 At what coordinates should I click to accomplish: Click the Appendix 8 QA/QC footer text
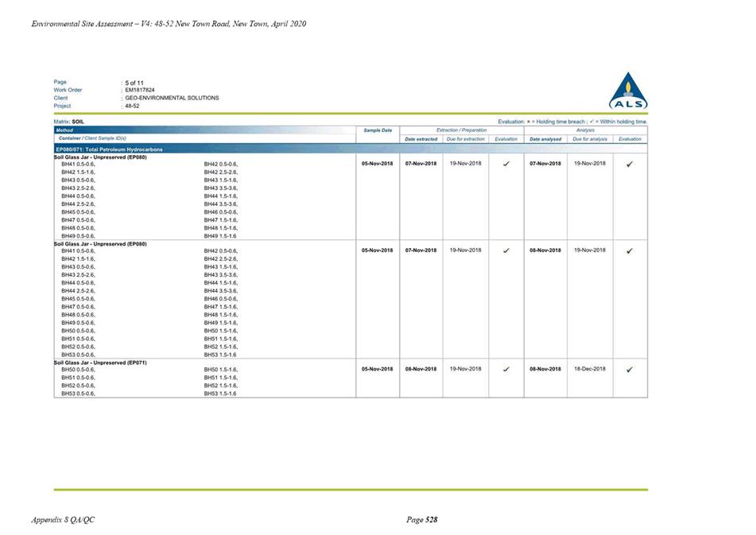63,520
